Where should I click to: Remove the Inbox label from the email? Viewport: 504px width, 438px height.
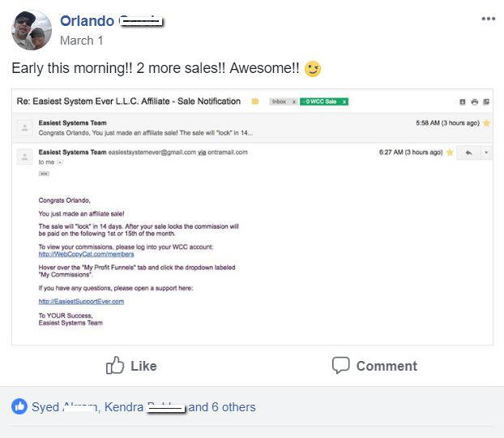point(294,101)
